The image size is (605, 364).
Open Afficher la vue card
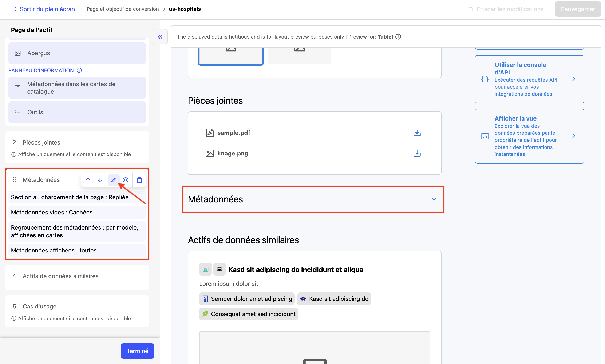point(529,136)
